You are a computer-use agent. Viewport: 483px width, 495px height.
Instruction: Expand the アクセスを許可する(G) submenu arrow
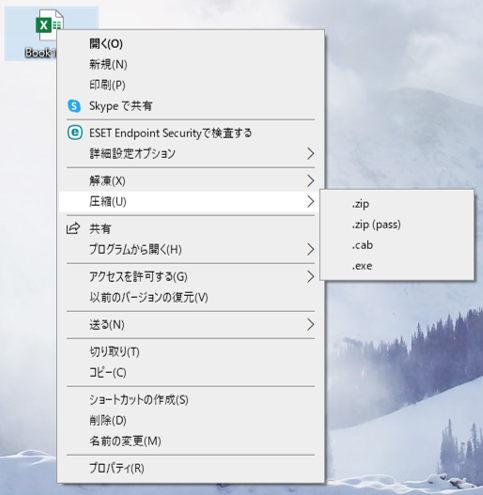[310, 277]
